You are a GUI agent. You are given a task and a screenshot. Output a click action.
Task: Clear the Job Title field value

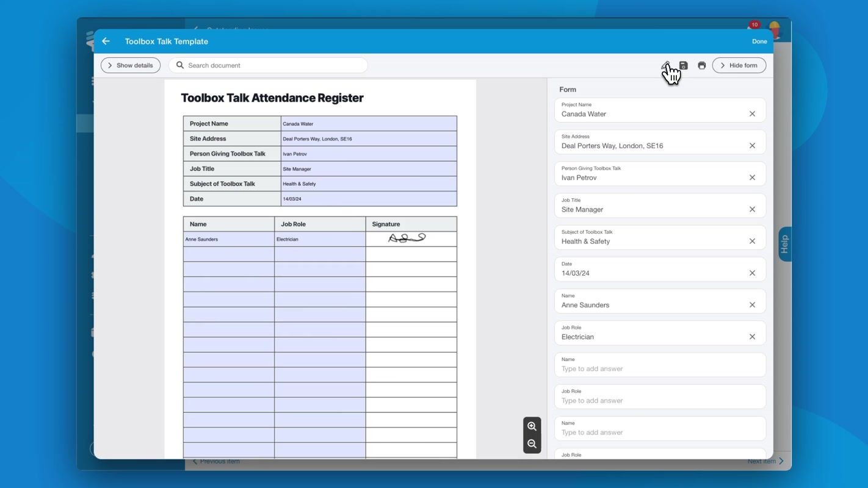click(x=752, y=209)
